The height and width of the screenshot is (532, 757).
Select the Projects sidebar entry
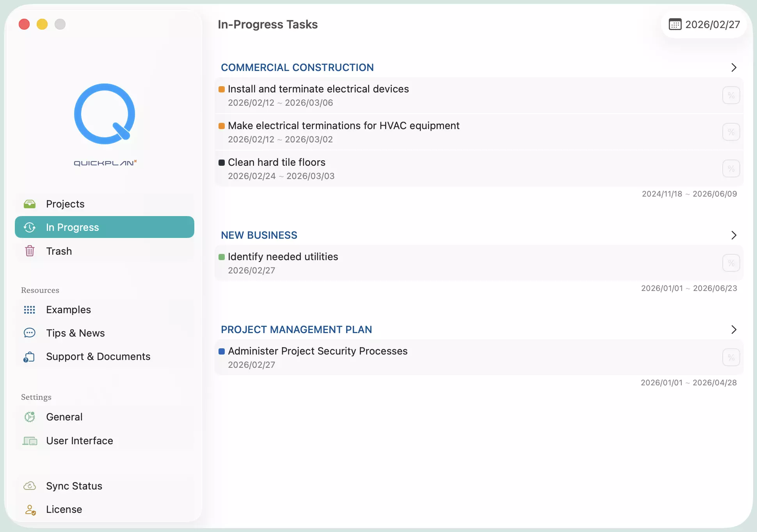coord(65,204)
